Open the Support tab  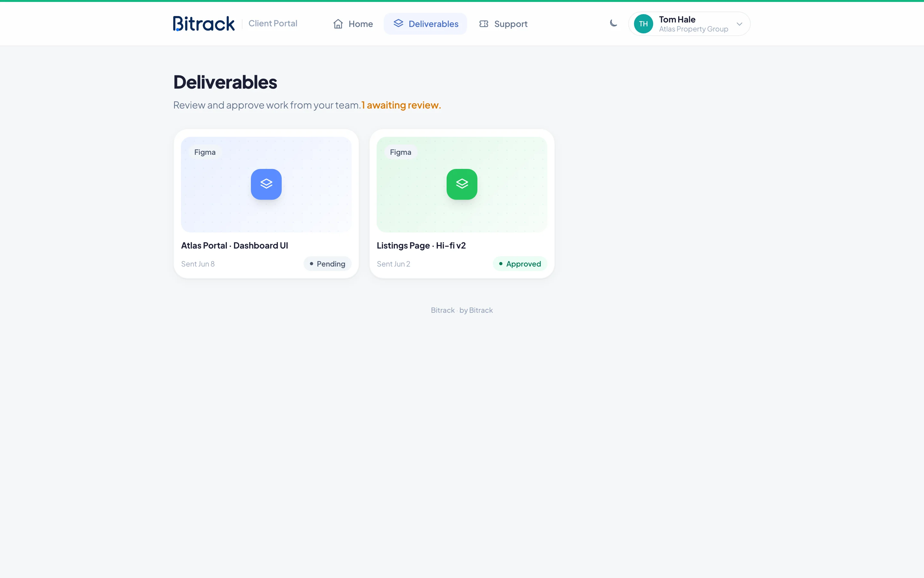tap(503, 24)
